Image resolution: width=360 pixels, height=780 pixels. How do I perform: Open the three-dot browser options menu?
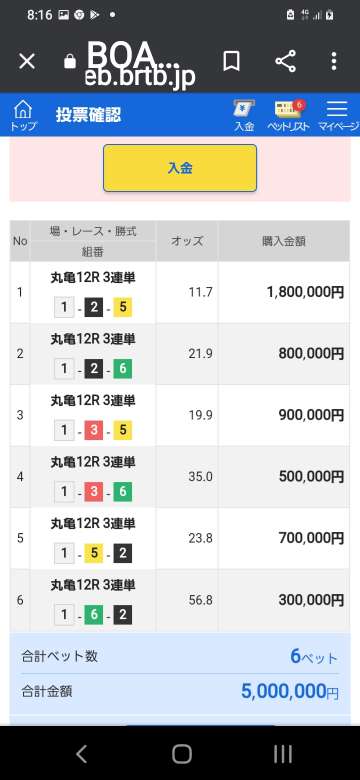click(x=334, y=62)
